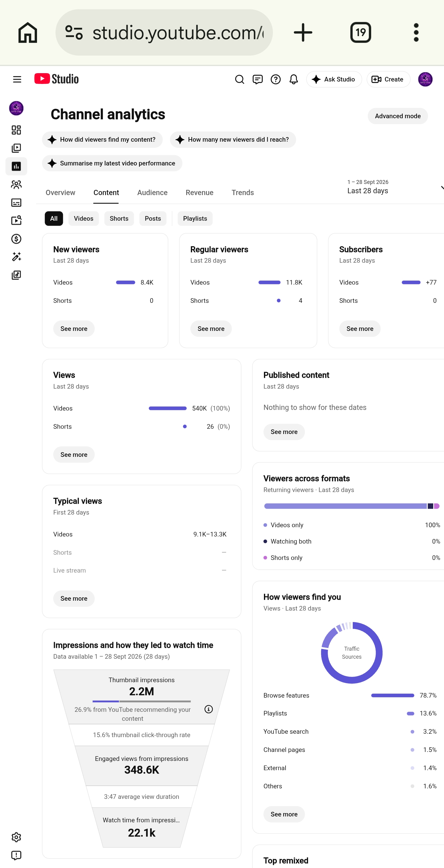The width and height of the screenshot is (444, 868).
Task: Click See more under Typical views
Action: (x=74, y=599)
